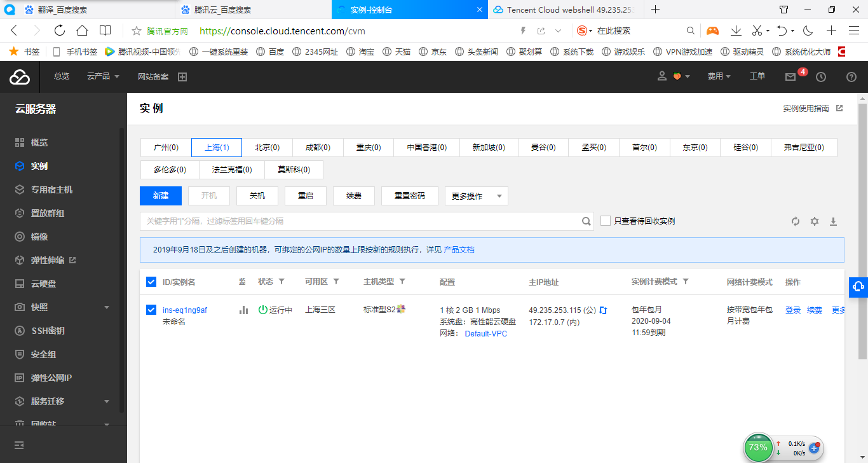Open a new browser tab
Viewport: 868px width, 463px height.
(656, 10)
